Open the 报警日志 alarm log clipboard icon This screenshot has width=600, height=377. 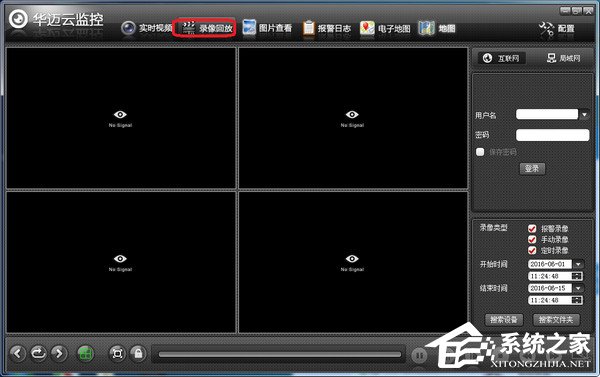tap(308, 28)
